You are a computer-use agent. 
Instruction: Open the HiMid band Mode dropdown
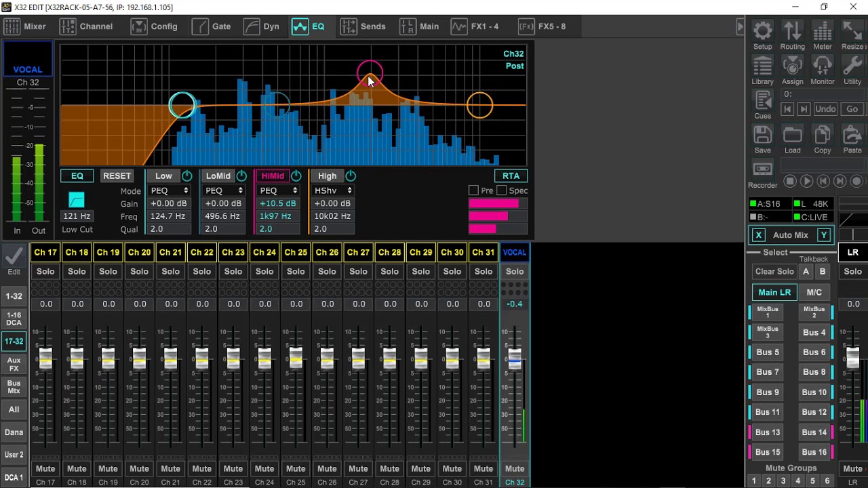(x=278, y=190)
